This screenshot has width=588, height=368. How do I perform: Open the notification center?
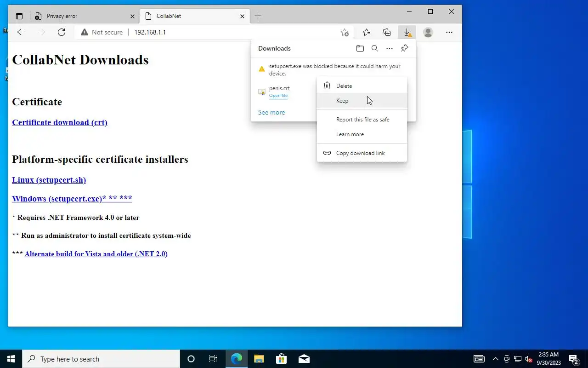[x=574, y=359]
